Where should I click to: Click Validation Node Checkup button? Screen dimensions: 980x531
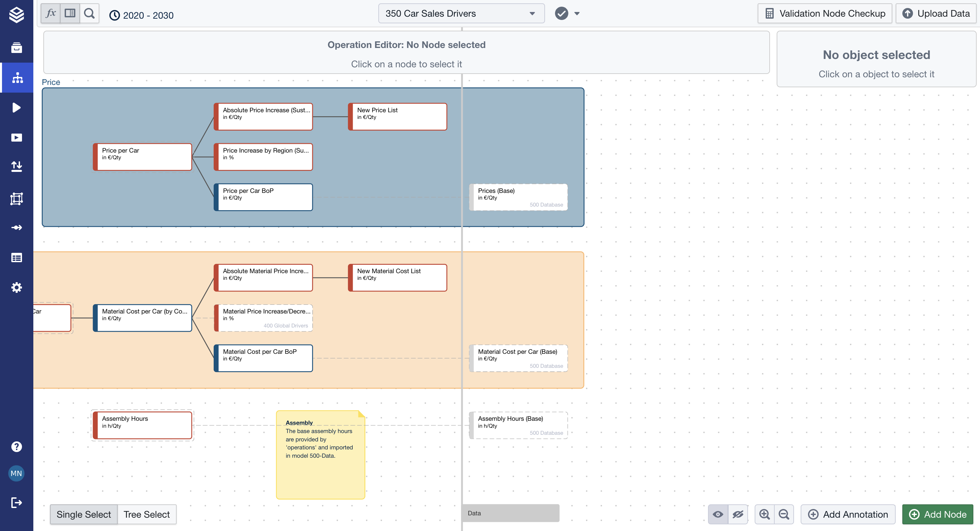pyautogui.click(x=825, y=13)
